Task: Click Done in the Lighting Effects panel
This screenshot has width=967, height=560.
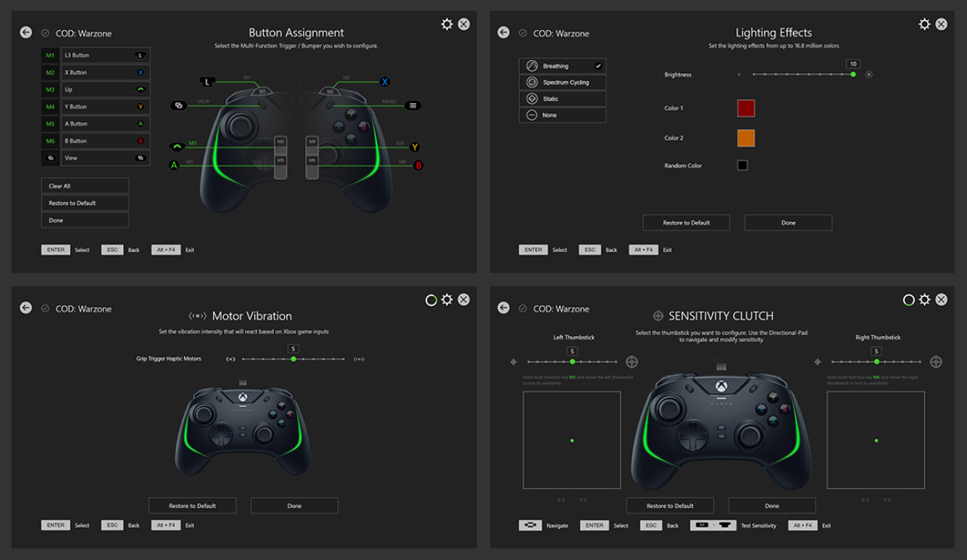Action: (788, 222)
